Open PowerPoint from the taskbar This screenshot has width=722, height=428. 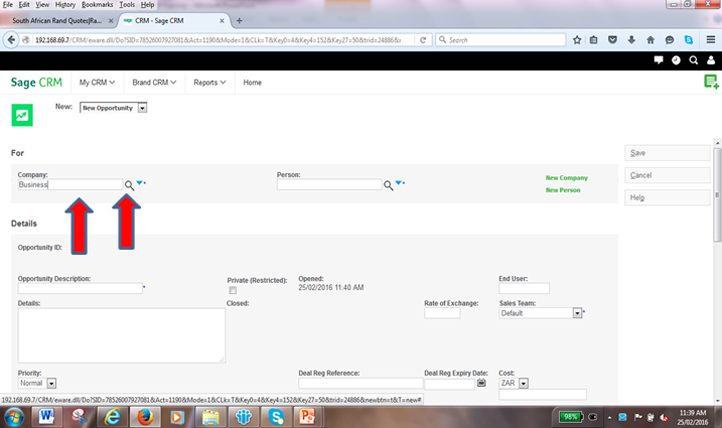pos(307,417)
